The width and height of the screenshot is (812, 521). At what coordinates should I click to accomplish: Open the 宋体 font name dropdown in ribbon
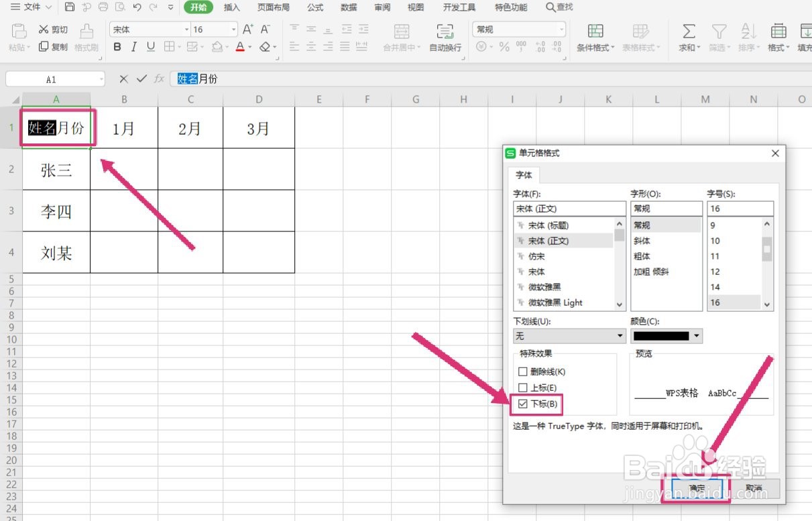coord(187,30)
